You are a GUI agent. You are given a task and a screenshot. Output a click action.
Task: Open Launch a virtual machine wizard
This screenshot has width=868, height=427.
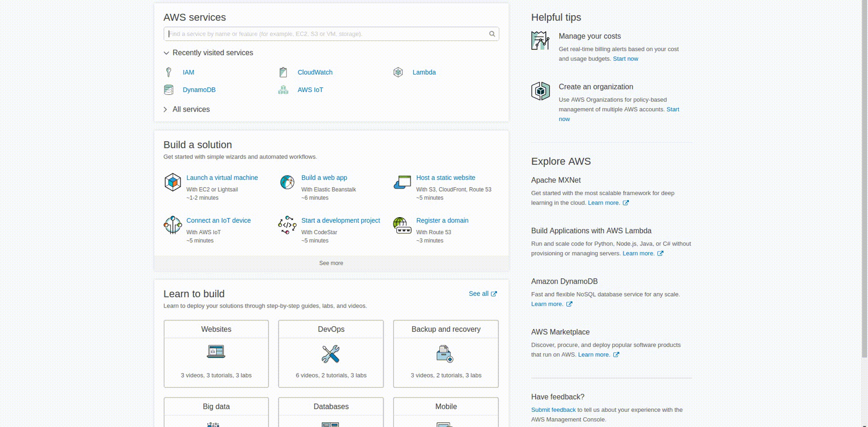222,178
